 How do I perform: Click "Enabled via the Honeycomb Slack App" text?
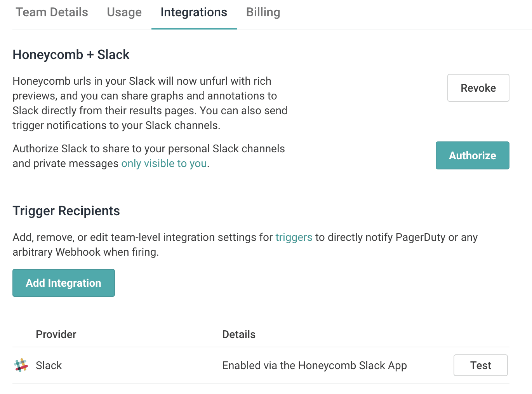[x=315, y=366]
